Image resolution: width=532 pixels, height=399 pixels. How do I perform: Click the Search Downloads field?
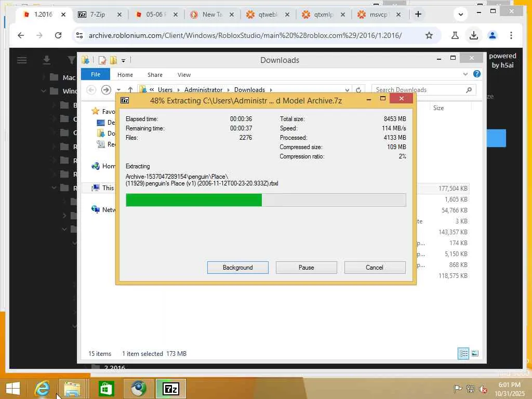424,90
